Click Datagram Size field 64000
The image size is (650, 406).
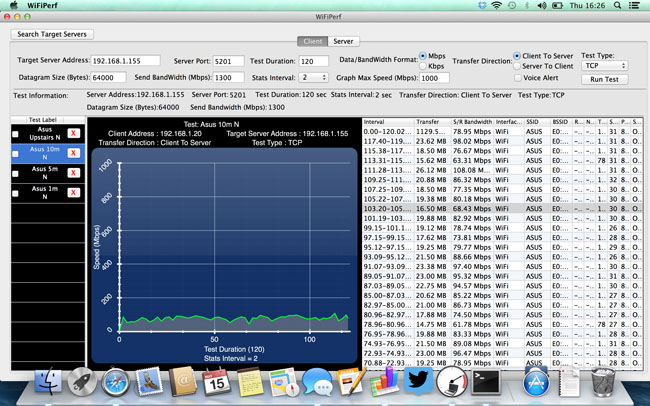pos(108,78)
